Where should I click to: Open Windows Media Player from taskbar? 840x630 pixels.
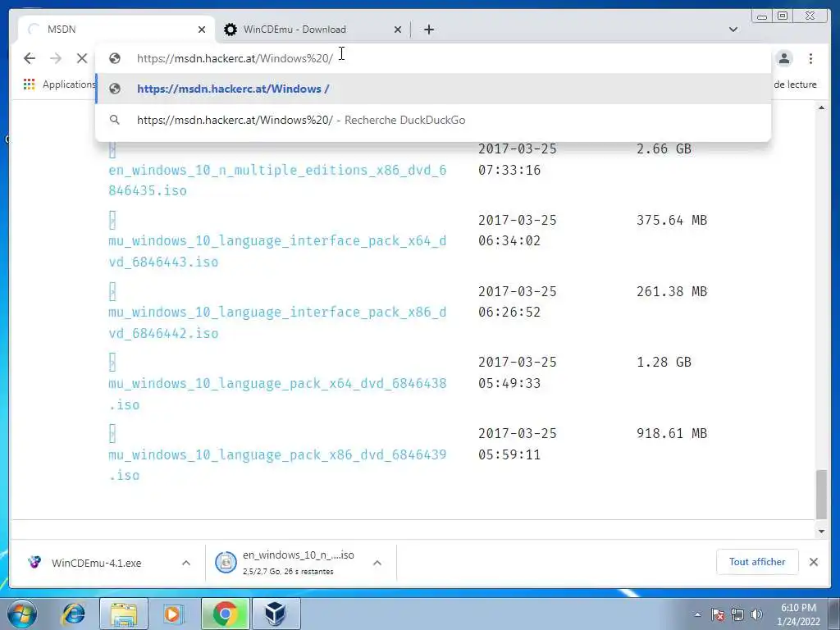click(x=172, y=614)
